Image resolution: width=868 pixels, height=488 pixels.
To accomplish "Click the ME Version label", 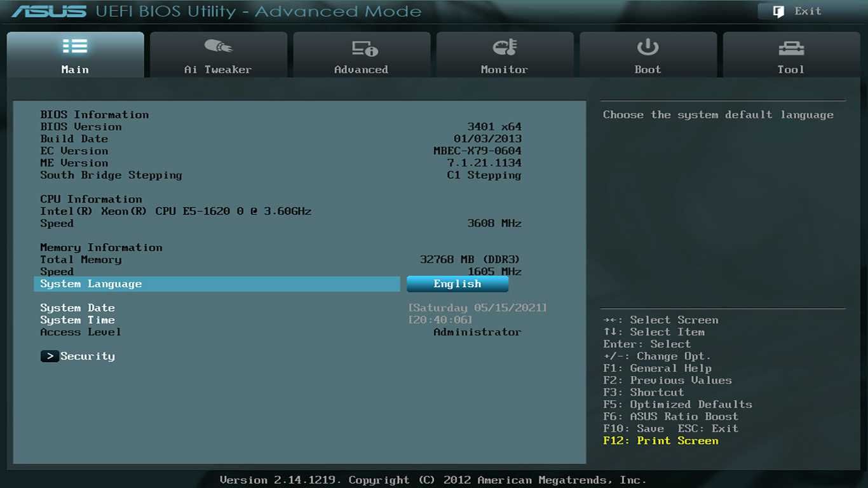I will [74, 163].
